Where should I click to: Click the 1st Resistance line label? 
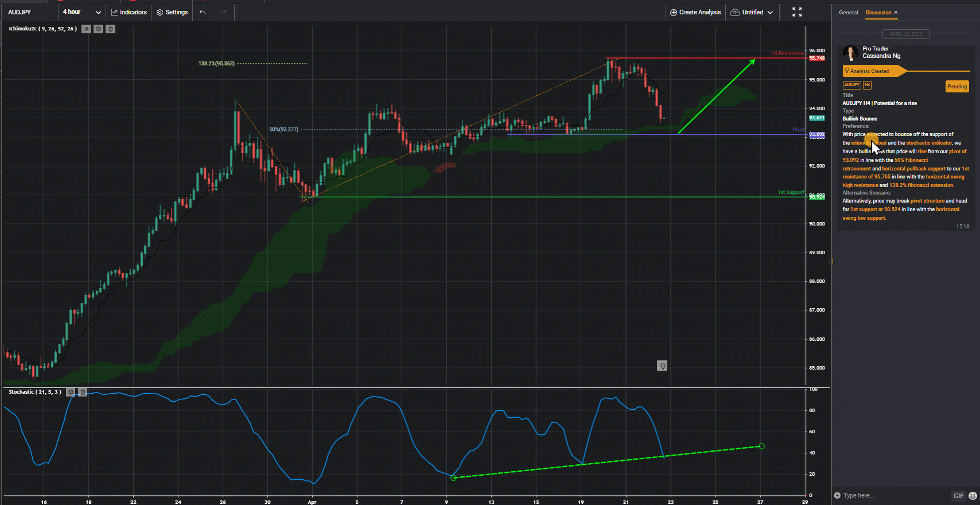[x=787, y=53]
